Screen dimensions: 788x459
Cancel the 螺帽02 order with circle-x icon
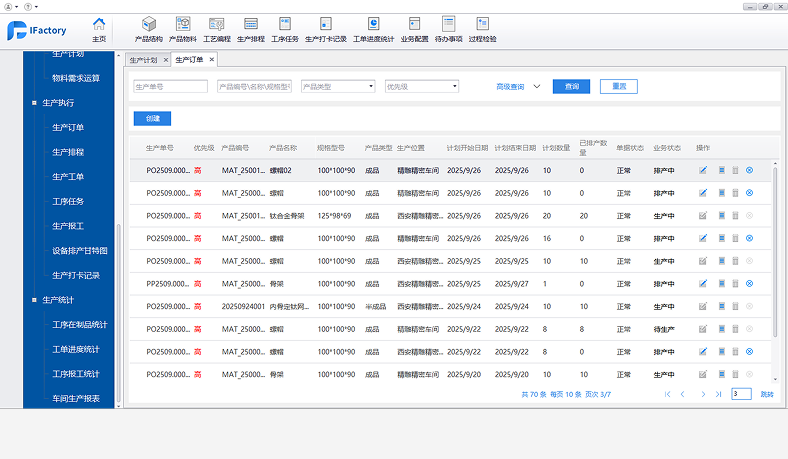(x=749, y=170)
